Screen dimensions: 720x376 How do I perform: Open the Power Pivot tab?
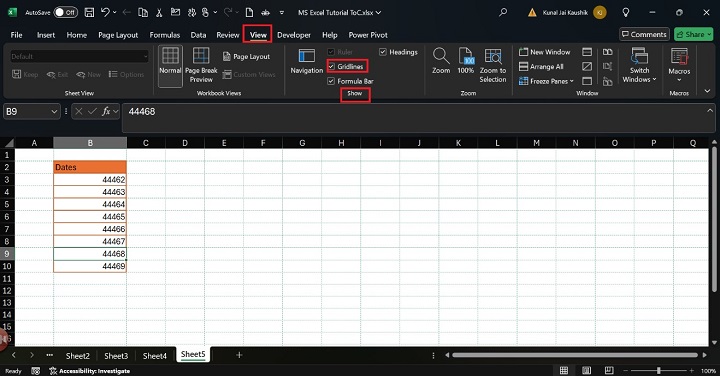tap(368, 35)
